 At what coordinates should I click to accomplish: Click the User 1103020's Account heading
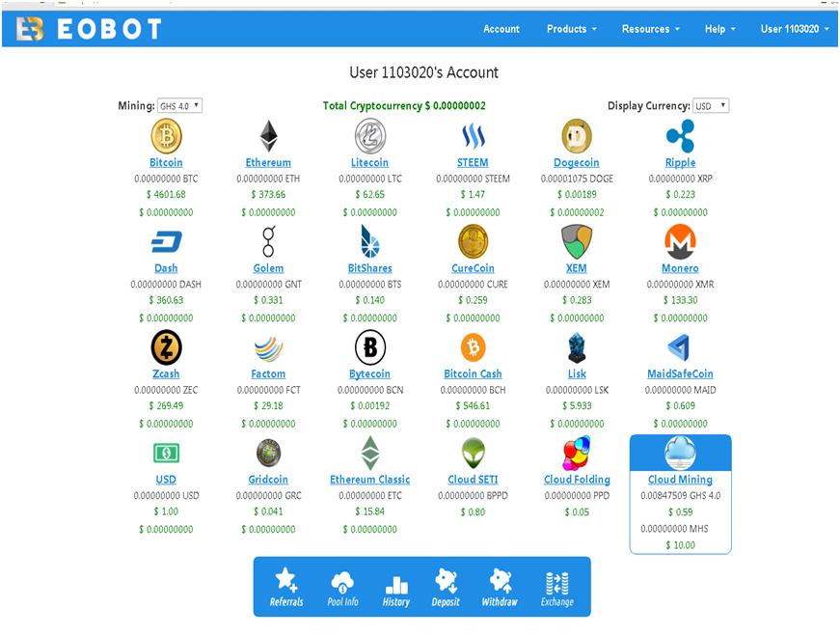[x=423, y=72]
